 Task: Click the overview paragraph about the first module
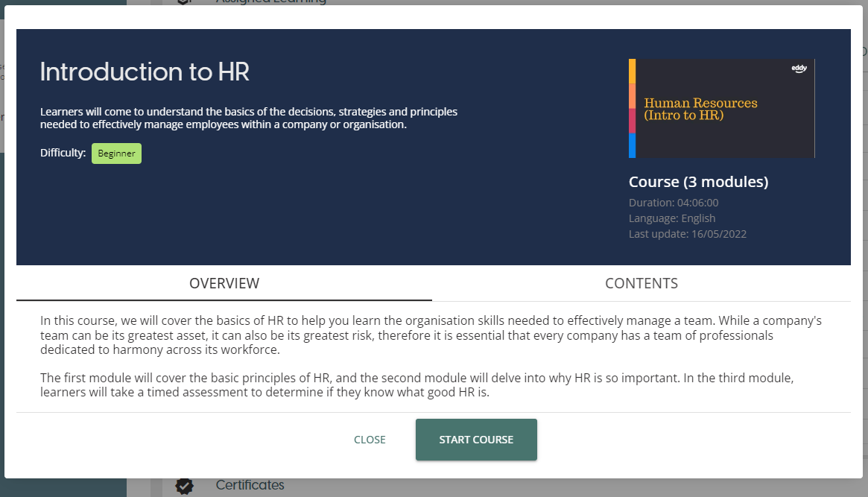tap(417, 385)
